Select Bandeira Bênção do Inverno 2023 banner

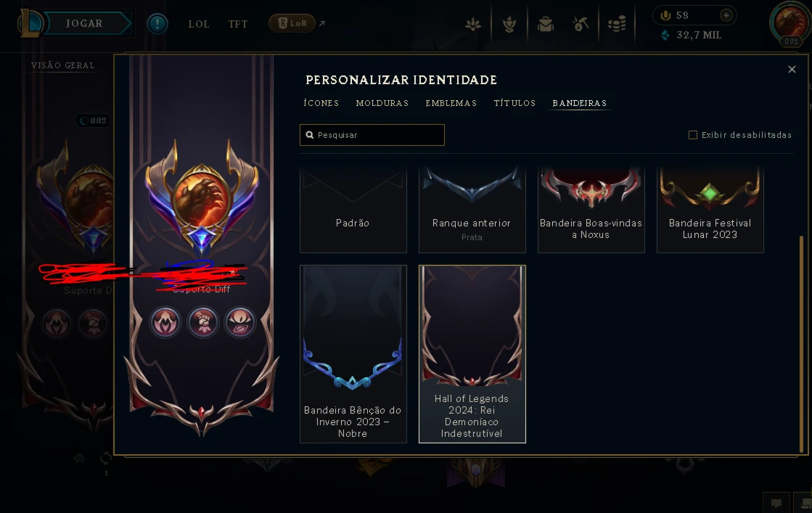(x=353, y=354)
